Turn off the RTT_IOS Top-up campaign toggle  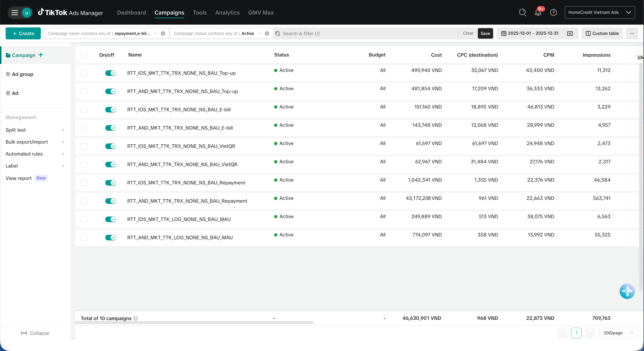(x=110, y=73)
